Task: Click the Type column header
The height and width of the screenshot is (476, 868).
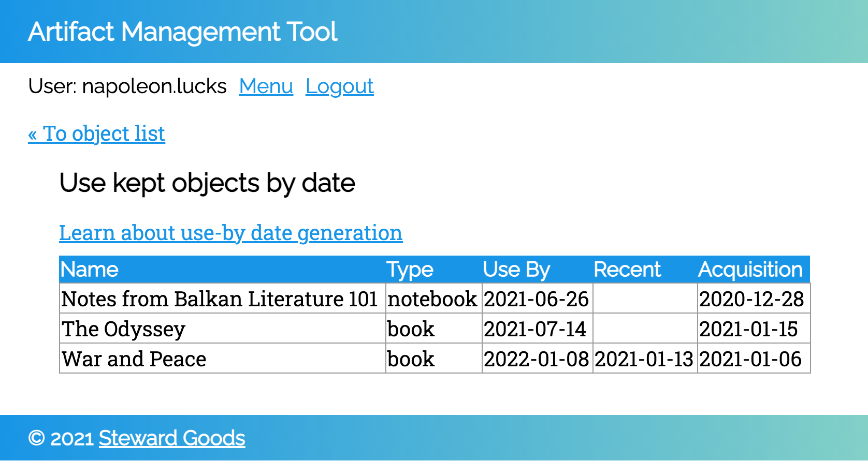Action: (x=410, y=270)
